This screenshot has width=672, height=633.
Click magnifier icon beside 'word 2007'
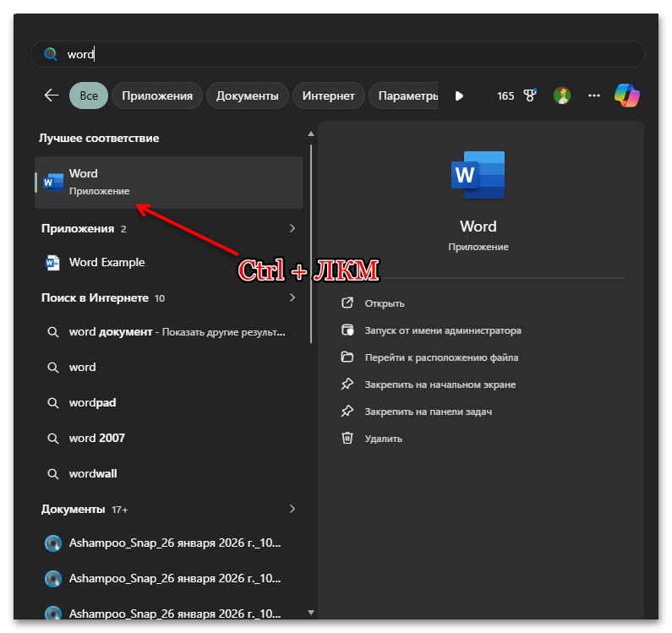pyautogui.click(x=52, y=439)
